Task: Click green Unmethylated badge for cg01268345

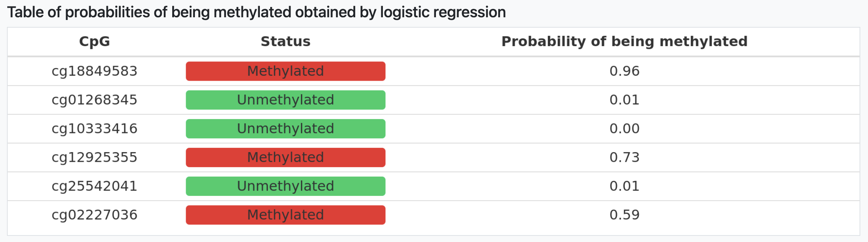Action: pos(285,100)
